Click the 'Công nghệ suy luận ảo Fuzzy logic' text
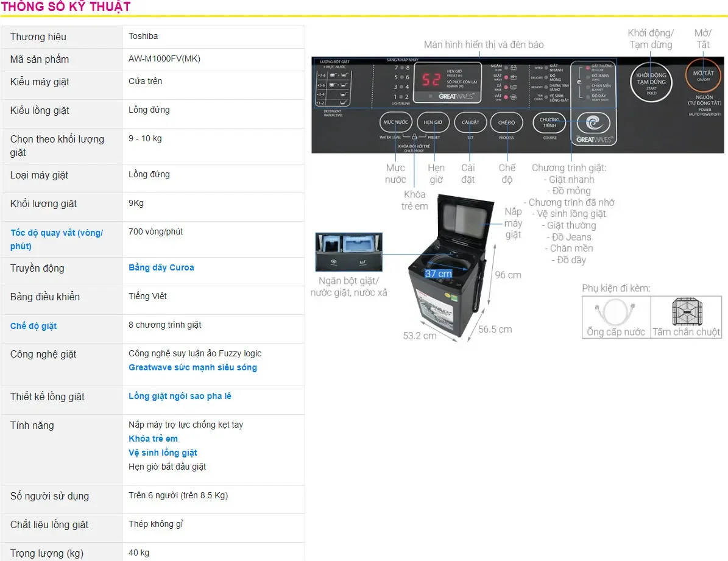 coord(195,353)
